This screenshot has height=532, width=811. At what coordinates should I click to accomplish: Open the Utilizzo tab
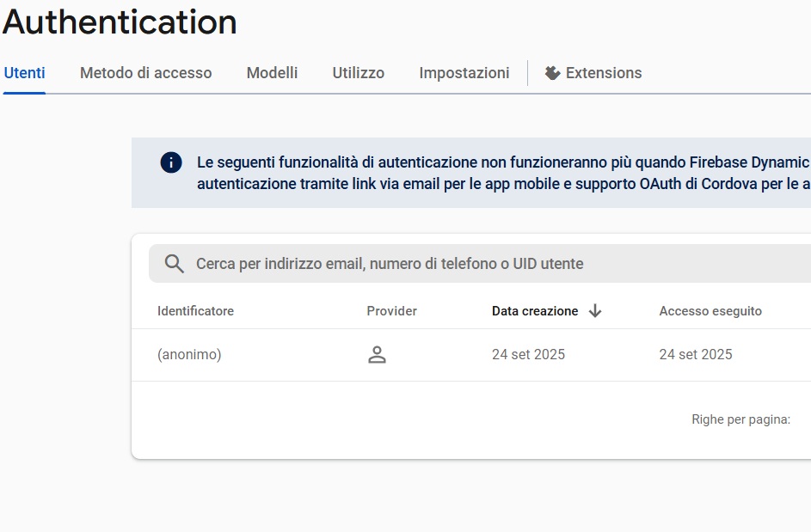point(359,73)
